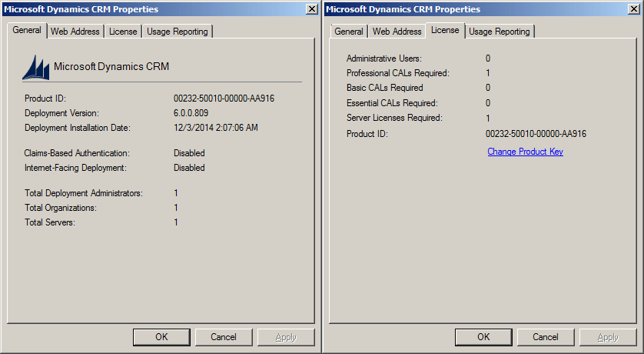The image size is (644, 354).
Task: Click OK in the left properties window
Action: [x=161, y=337]
